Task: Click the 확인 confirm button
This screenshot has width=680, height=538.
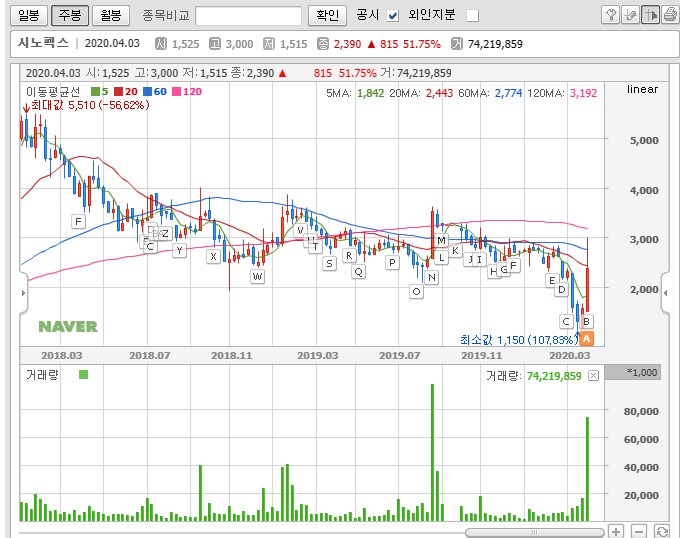Action: (327, 16)
